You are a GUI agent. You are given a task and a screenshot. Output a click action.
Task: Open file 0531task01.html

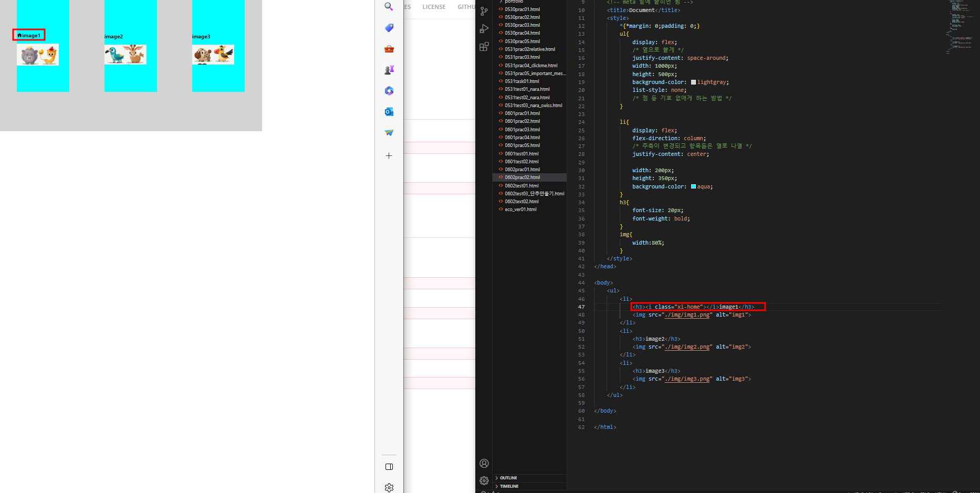coord(522,81)
